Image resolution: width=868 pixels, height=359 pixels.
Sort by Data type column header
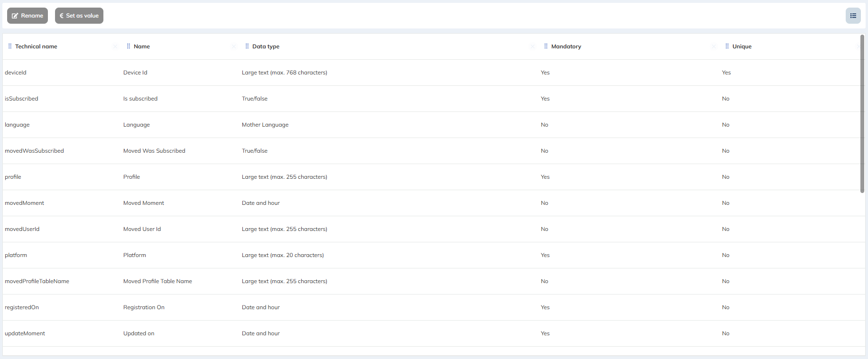click(x=266, y=46)
